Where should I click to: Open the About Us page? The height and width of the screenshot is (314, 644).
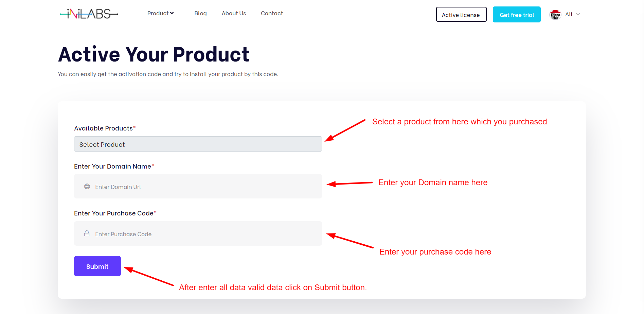click(234, 13)
